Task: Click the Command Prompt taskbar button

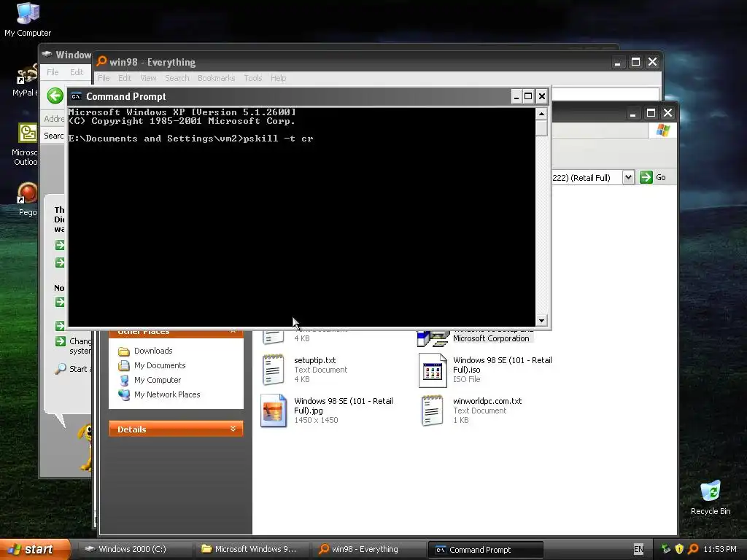Action: tap(485, 550)
